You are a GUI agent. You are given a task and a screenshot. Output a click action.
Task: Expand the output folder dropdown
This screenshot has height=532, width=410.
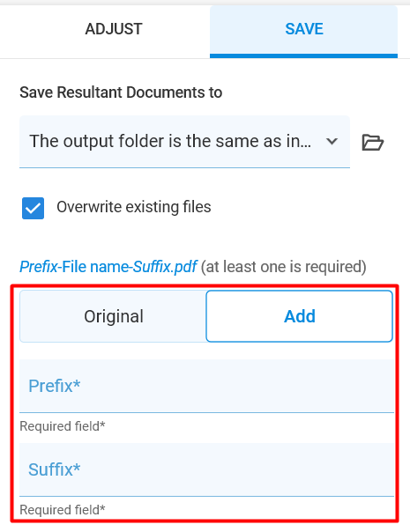pyautogui.click(x=184, y=142)
